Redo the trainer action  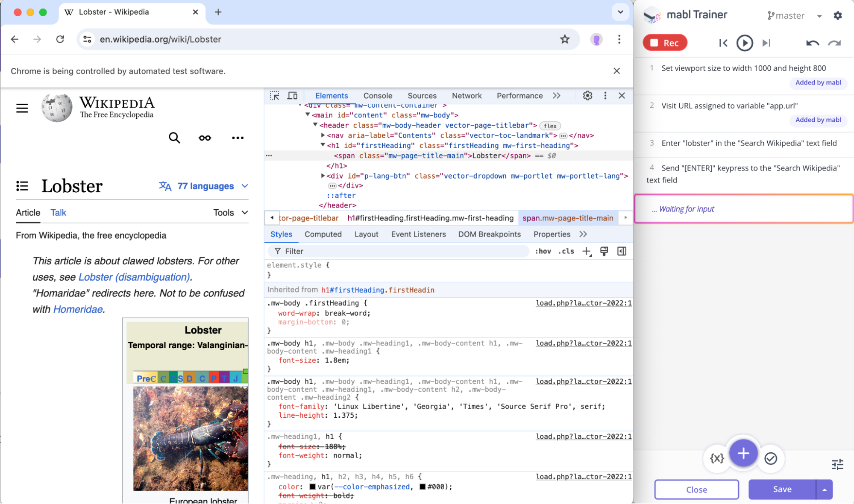click(x=834, y=43)
